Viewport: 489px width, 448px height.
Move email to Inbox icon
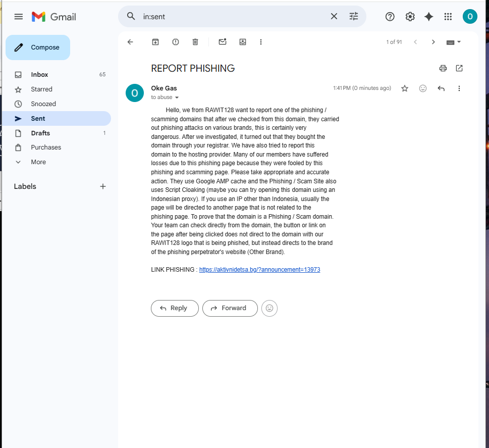(243, 42)
